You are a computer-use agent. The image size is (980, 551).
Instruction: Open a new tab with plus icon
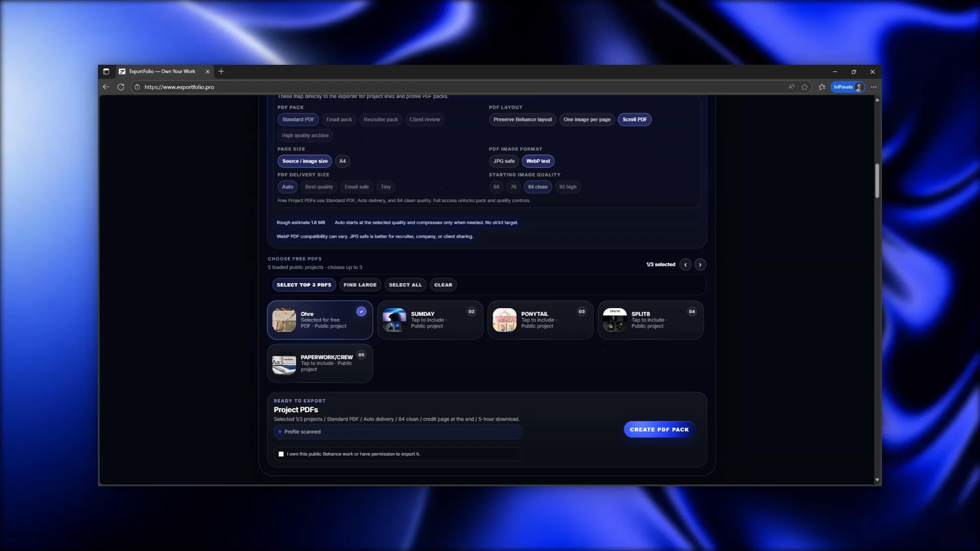click(221, 71)
